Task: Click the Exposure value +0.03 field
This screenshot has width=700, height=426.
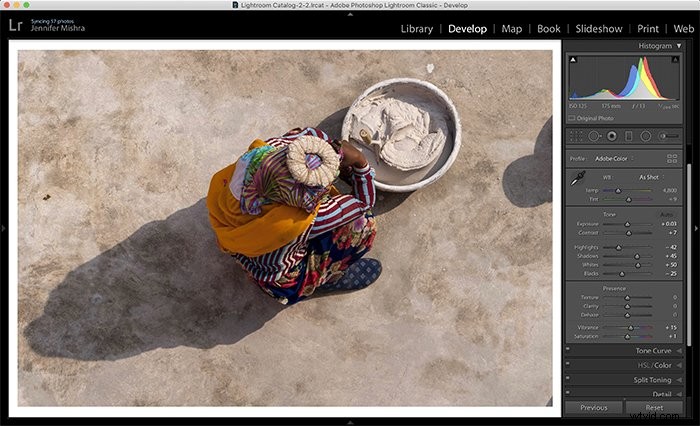Action: pos(669,224)
